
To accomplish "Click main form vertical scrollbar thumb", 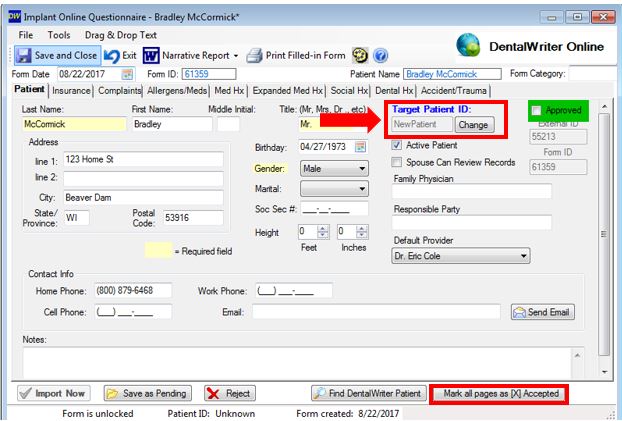I will point(604,234).
